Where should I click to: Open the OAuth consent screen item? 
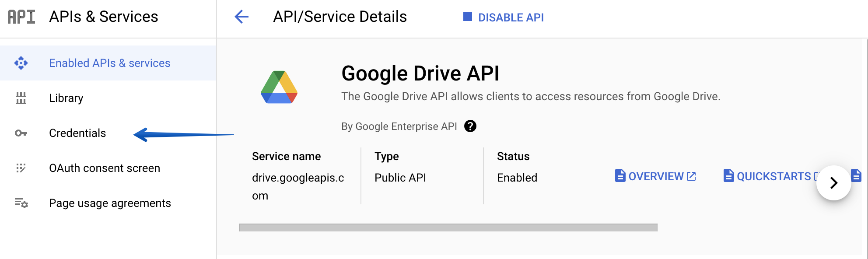coord(108,168)
